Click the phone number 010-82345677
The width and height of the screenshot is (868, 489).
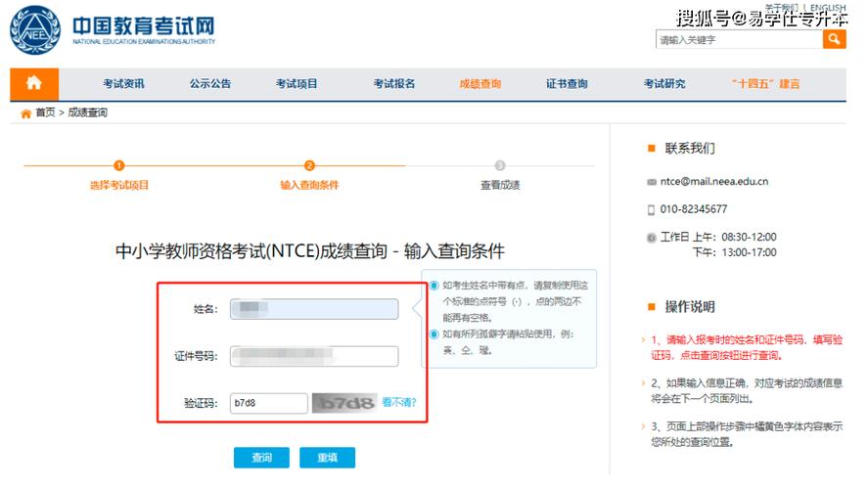[x=694, y=209]
